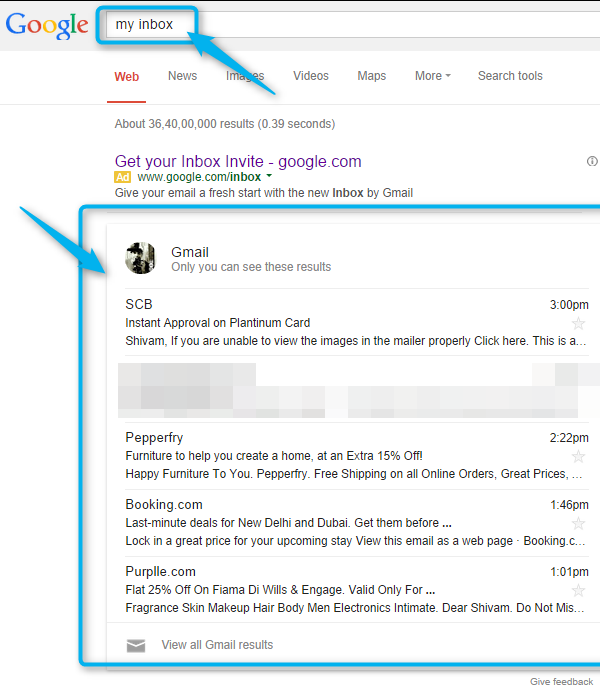Click the SCB email preview snippet

coord(356,341)
